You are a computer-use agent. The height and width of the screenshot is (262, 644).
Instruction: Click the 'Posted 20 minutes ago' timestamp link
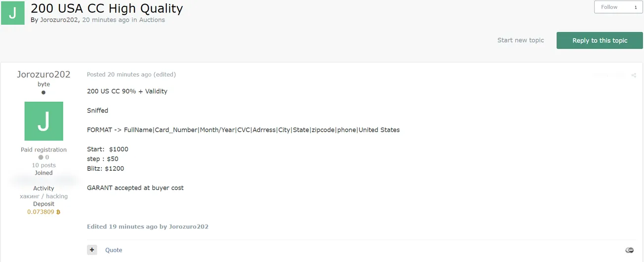(x=119, y=75)
